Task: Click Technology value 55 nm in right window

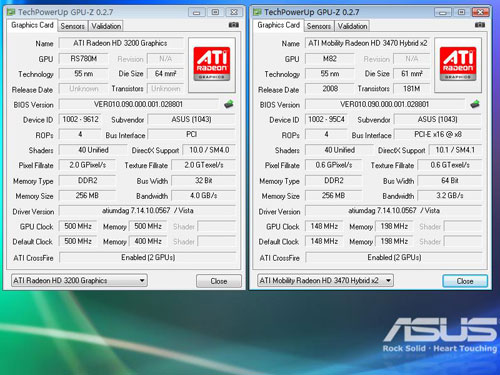Action: click(329, 73)
